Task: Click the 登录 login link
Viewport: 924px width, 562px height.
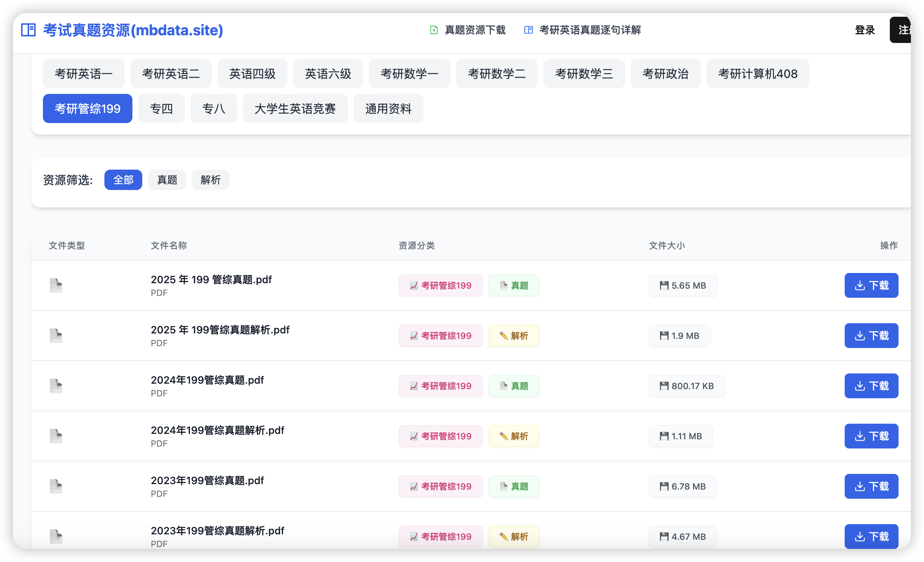Action: 864,30
